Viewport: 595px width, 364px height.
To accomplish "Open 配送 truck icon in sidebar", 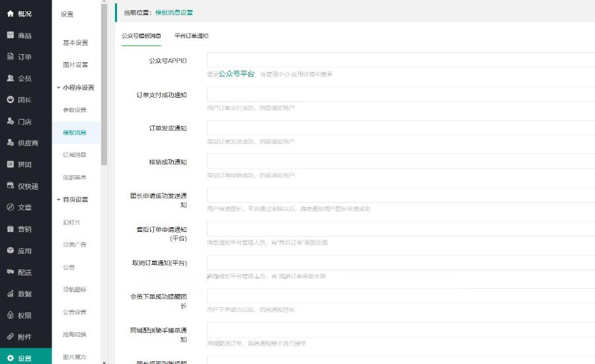I will [11, 272].
